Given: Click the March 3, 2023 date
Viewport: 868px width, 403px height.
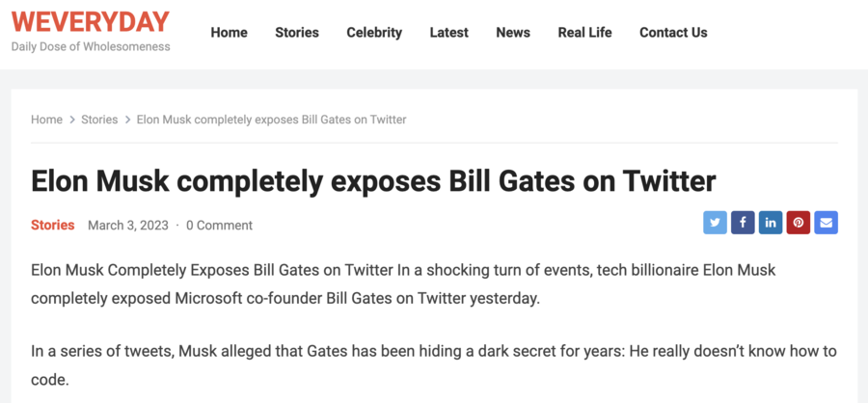Looking at the screenshot, I should [128, 226].
